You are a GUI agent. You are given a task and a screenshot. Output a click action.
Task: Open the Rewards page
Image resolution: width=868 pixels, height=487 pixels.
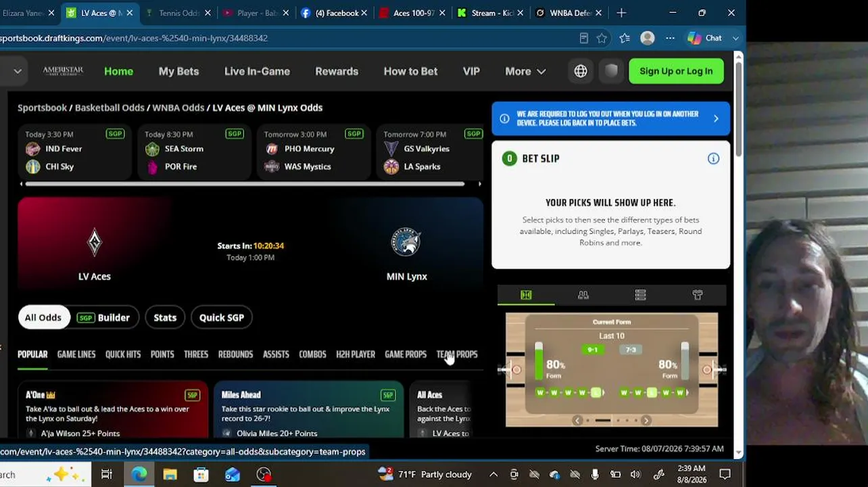coord(337,71)
